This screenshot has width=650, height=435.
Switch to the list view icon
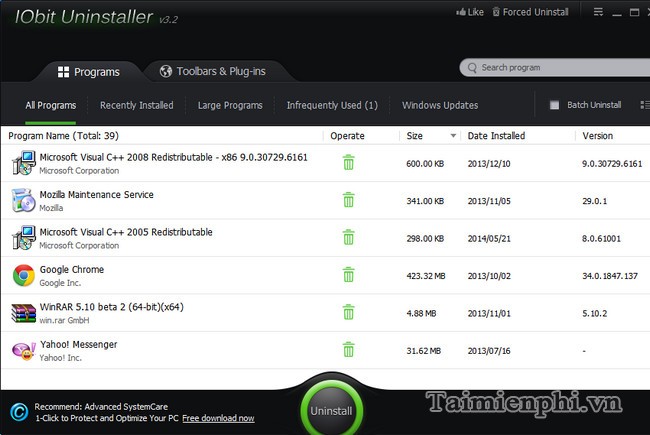click(x=645, y=105)
